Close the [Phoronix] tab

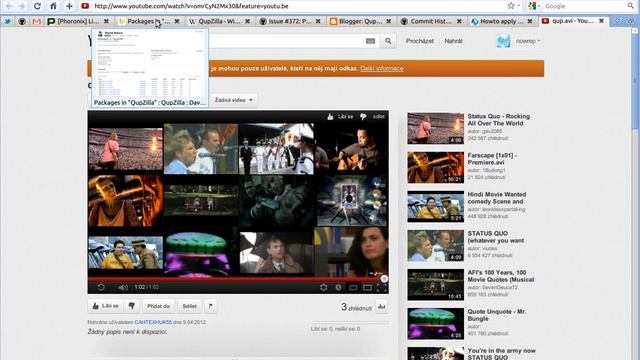click(x=106, y=21)
